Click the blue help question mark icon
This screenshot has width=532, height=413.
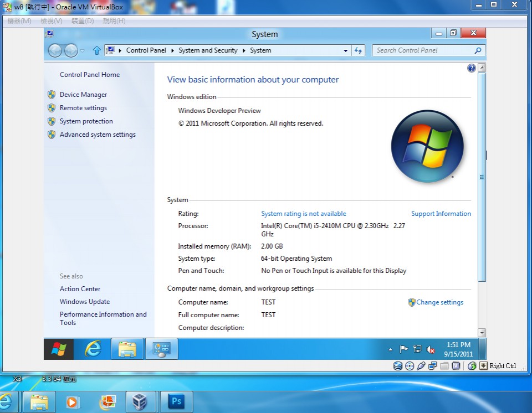tap(472, 68)
